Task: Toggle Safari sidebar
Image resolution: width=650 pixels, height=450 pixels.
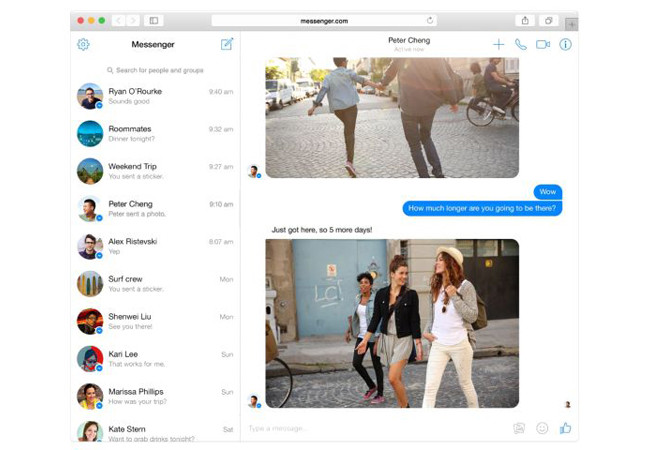Action: point(154,21)
